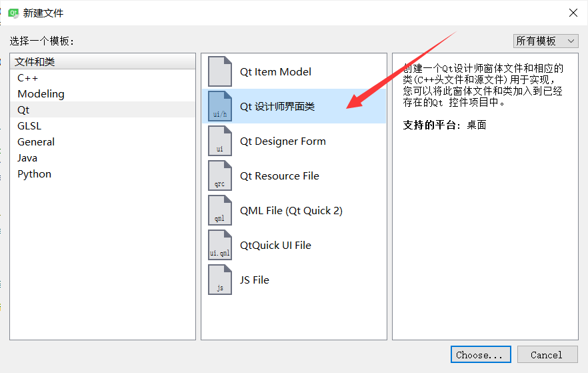Click the ui icon for Qt Designer Form

(220, 141)
